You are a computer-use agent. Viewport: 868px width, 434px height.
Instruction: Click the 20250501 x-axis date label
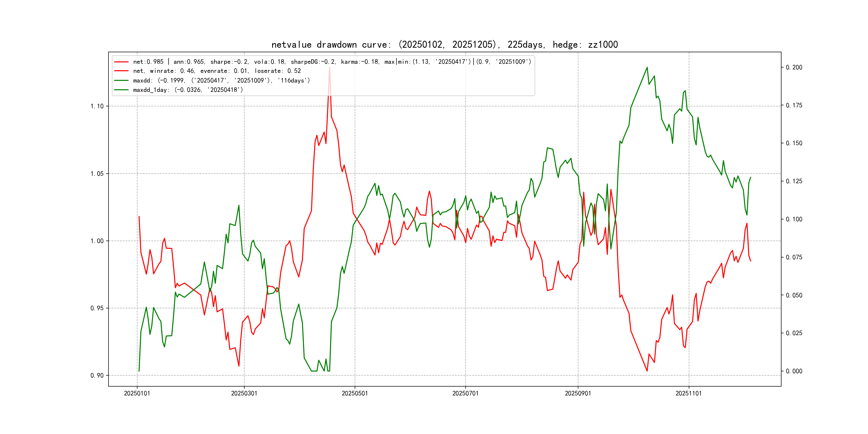click(x=354, y=394)
